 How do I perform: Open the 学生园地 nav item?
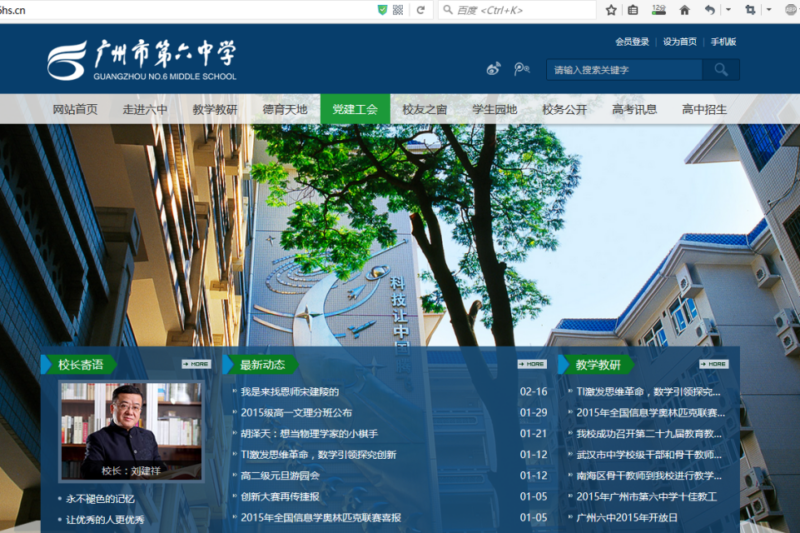click(x=494, y=109)
